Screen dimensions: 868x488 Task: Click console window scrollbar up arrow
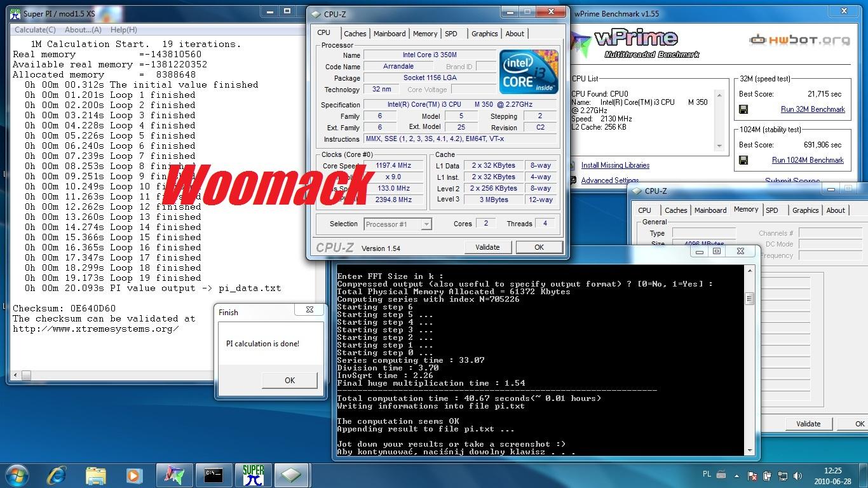(749, 271)
